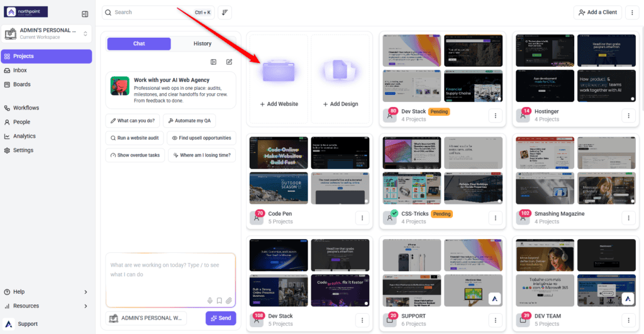Click SUPPORT folder icon with 20 badge
644x334 pixels.
(390, 320)
